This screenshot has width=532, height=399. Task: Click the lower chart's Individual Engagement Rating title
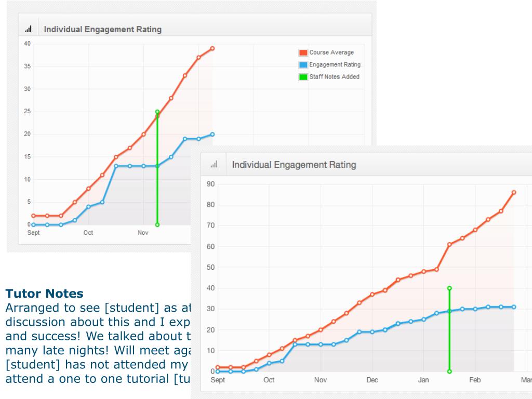(294, 165)
